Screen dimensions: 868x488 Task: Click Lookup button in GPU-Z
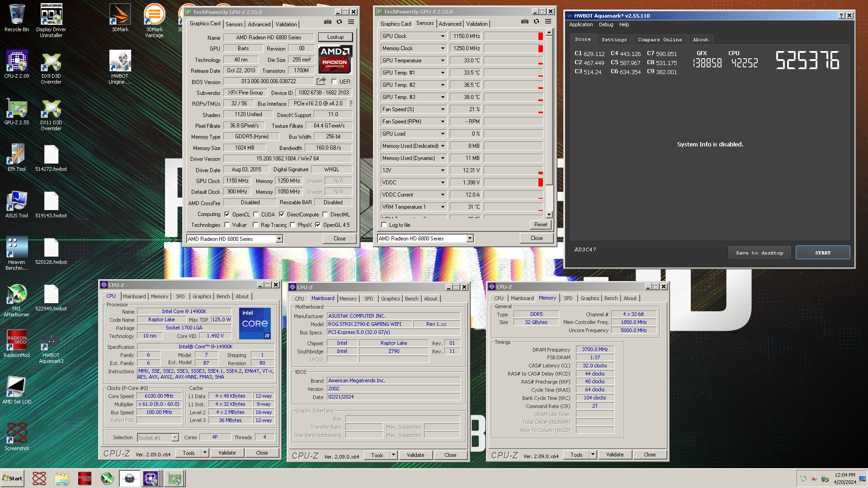(335, 37)
